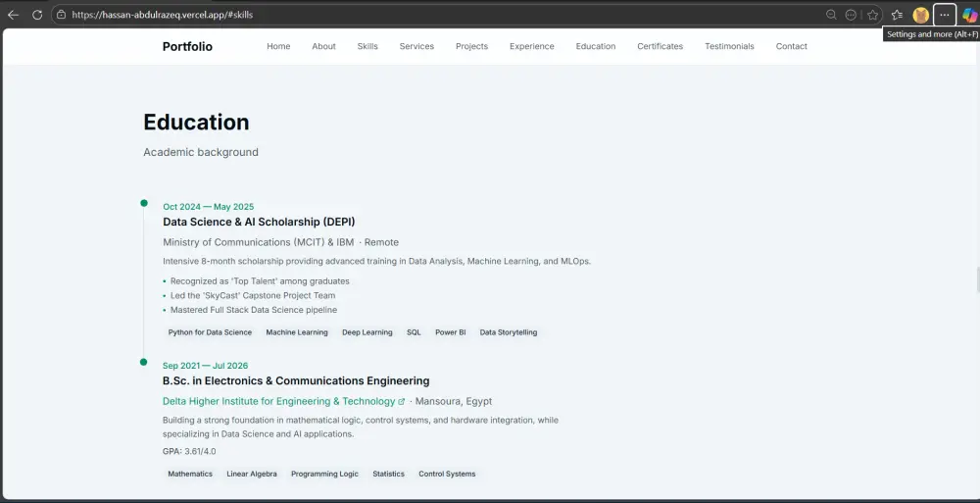Click 'Mastered Full Stack Data Science pipeline' bullet
Image resolution: width=980 pixels, height=503 pixels.
click(x=254, y=310)
